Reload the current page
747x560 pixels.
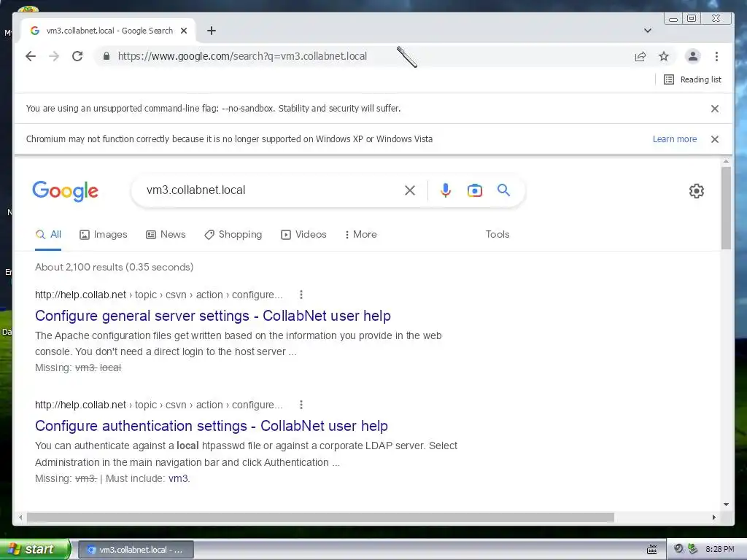tap(77, 56)
